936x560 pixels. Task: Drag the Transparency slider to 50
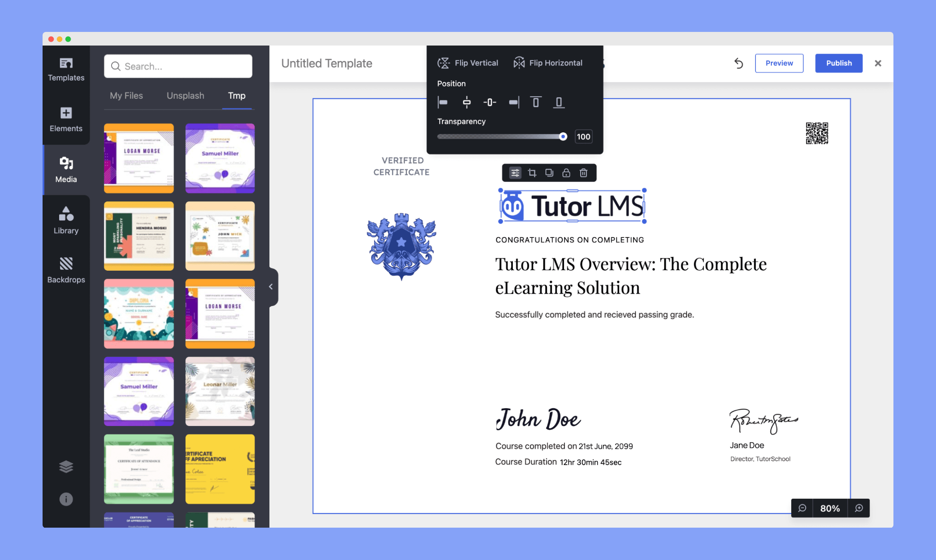(x=501, y=137)
